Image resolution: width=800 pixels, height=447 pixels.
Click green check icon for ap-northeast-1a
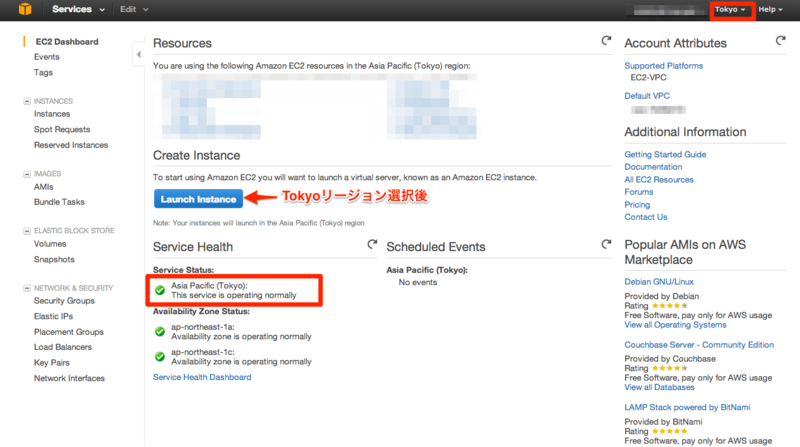pos(160,332)
